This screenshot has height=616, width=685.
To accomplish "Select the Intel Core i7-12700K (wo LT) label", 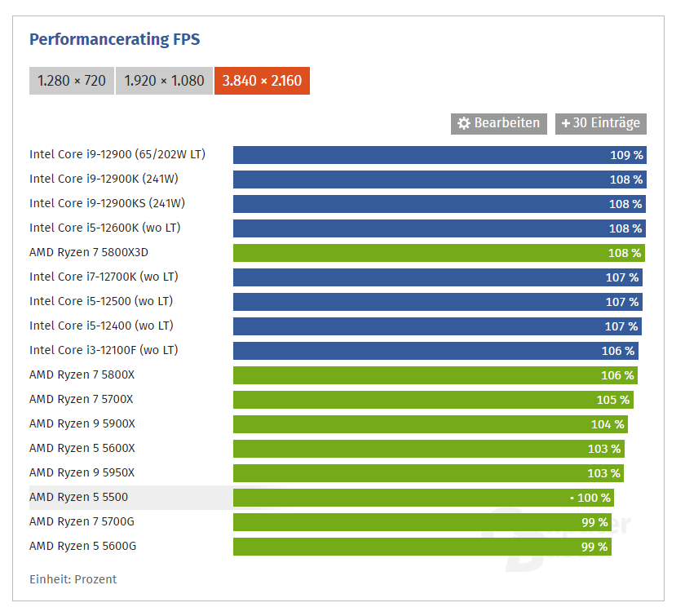I will [104, 277].
